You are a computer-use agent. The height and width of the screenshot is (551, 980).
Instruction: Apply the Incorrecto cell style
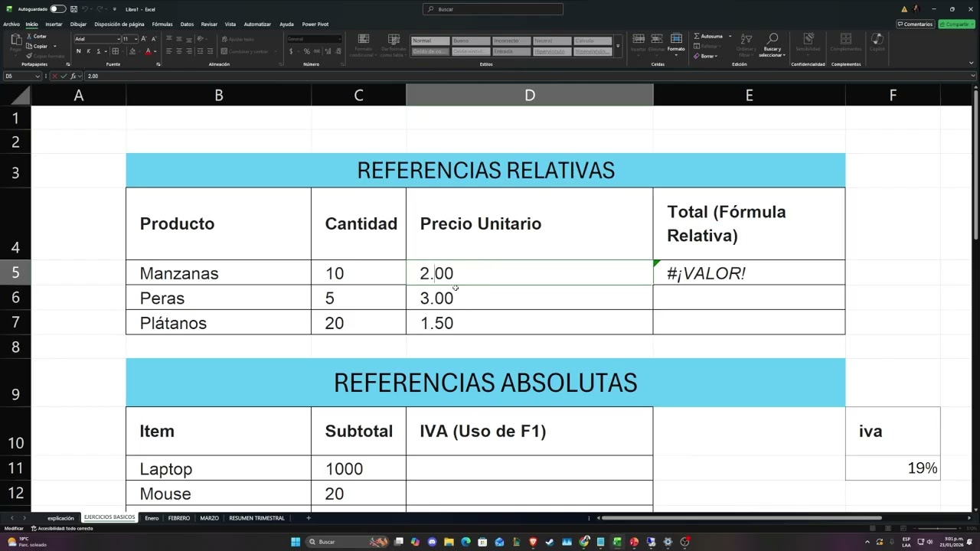pos(511,41)
